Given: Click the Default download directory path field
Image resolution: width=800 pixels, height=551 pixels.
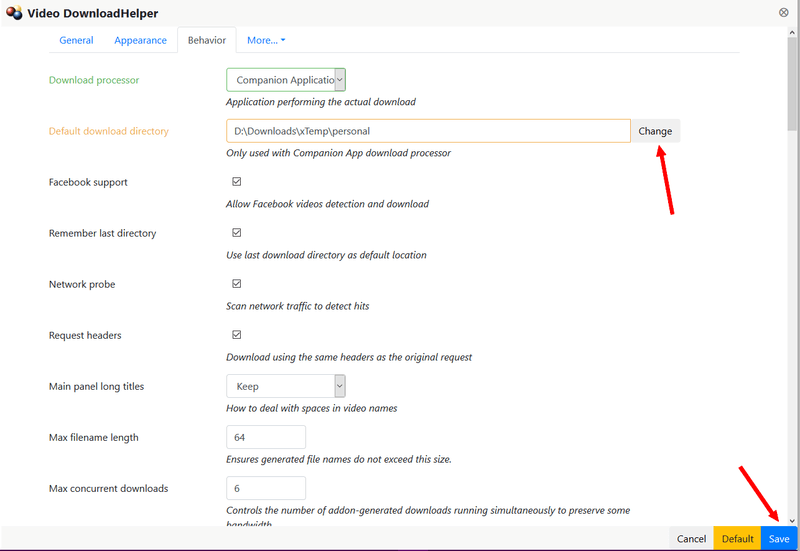Looking at the screenshot, I should [428, 131].
